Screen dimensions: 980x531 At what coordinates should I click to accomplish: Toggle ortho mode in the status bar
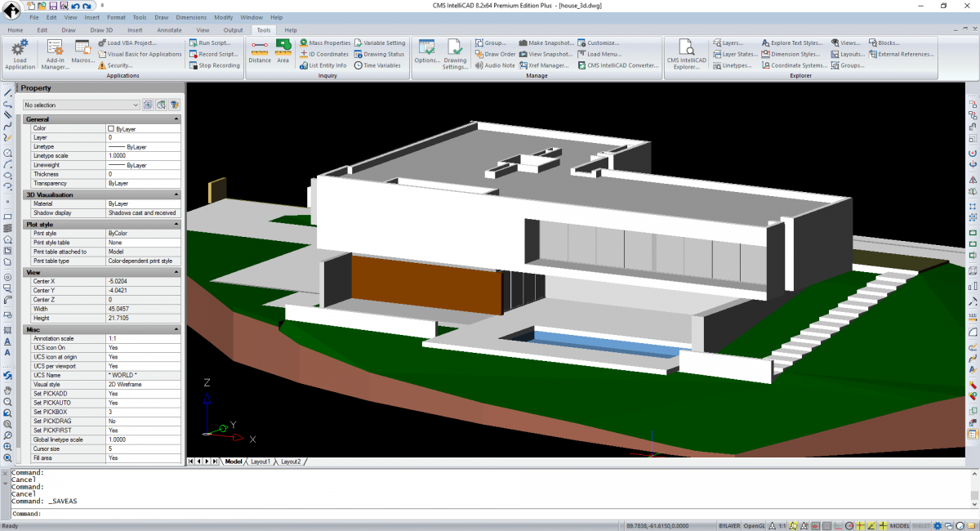(x=838, y=525)
